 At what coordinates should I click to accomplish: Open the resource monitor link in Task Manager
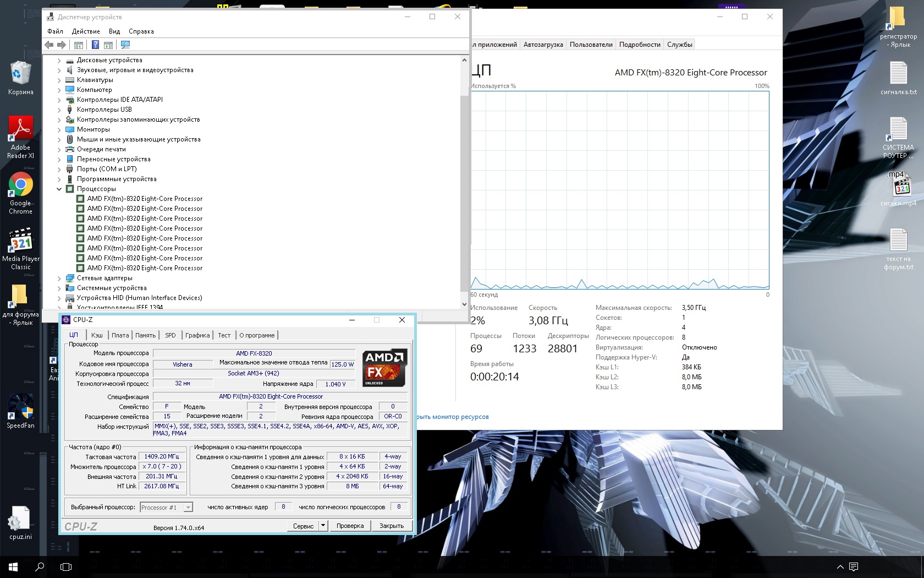tap(452, 417)
